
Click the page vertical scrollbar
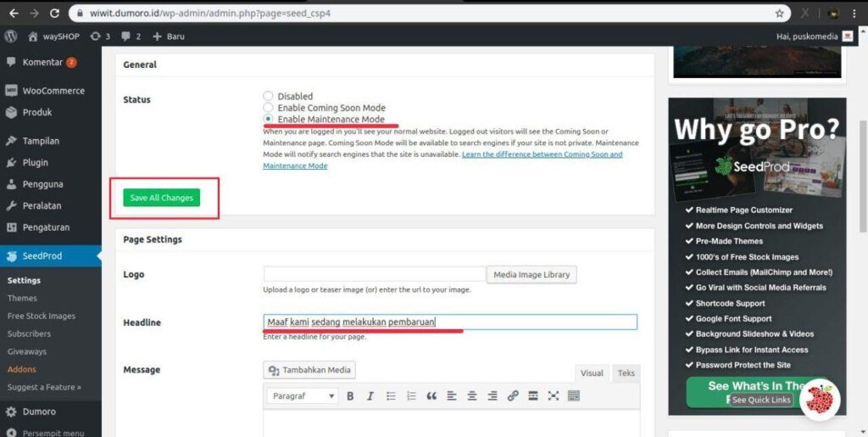(x=864, y=177)
